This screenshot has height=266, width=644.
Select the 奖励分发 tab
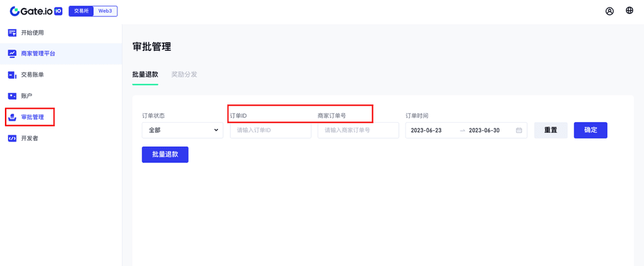[x=184, y=74]
